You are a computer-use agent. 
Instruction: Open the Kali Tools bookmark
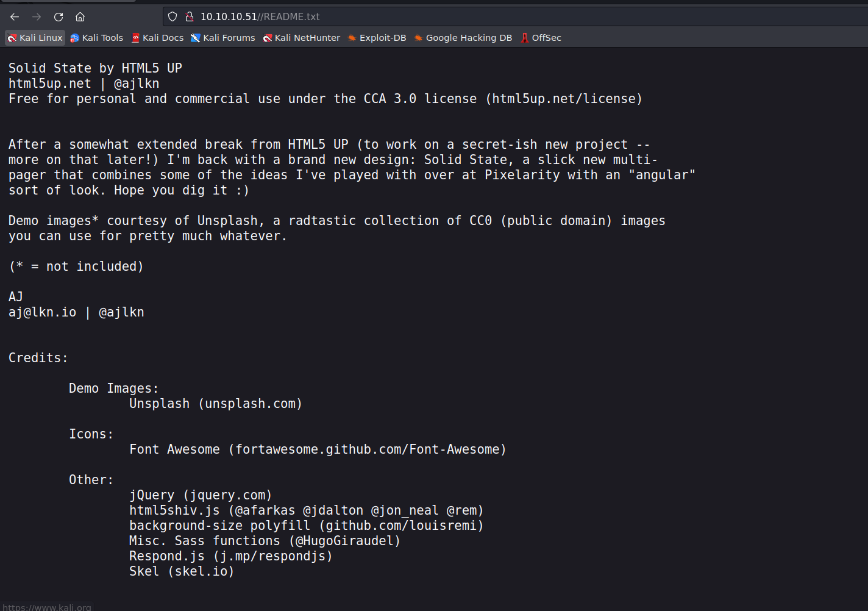97,38
